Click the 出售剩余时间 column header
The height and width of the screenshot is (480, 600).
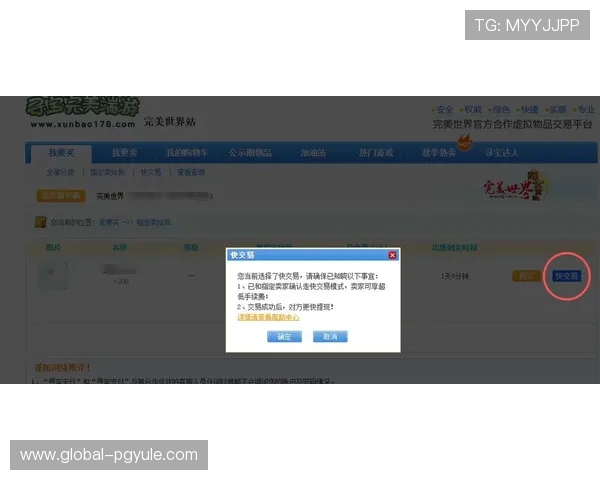(454, 248)
